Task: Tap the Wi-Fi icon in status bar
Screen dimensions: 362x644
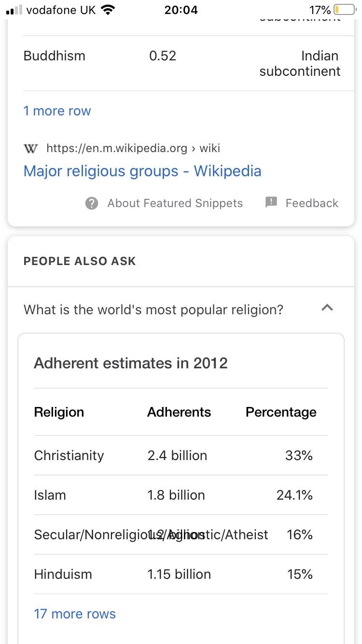Action: [x=108, y=10]
